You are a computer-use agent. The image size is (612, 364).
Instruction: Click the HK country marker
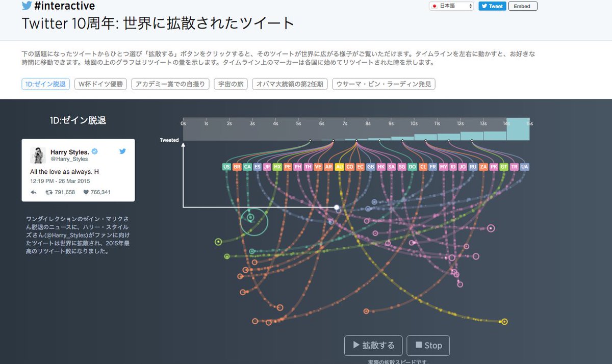click(x=380, y=167)
